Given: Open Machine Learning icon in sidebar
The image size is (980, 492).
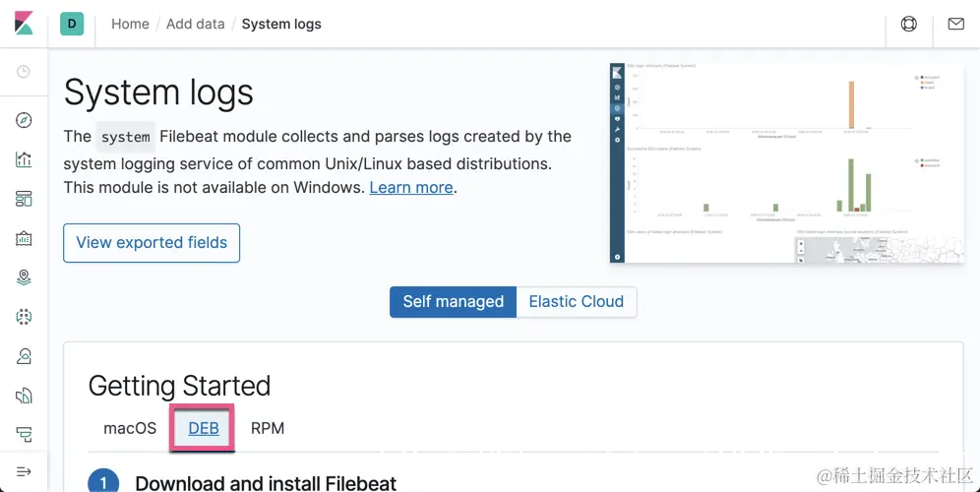Looking at the screenshot, I should pos(24,317).
